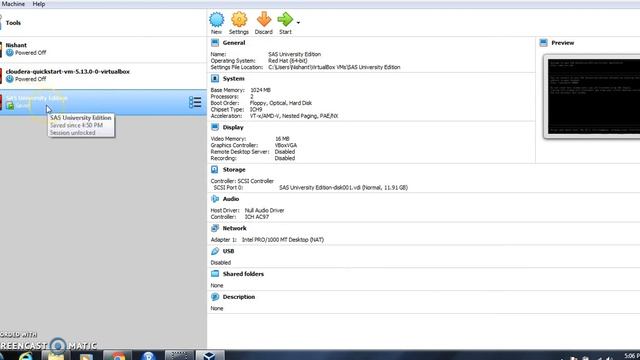Click Adapter 1 Intel PRO/1000 MT Desktop text
The width and height of the screenshot is (640, 360).
pos(283,240)
